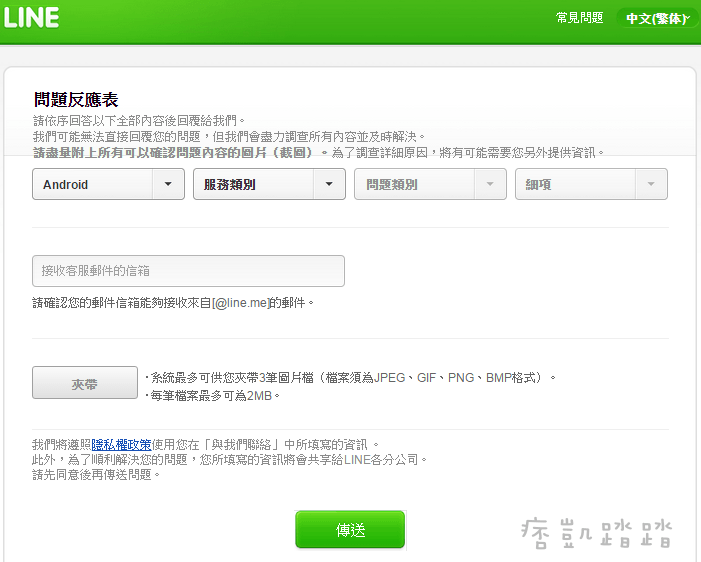701x562 pixels.
Task: Click the text 請先同意後再傳送問題
Action: point(96,475)
